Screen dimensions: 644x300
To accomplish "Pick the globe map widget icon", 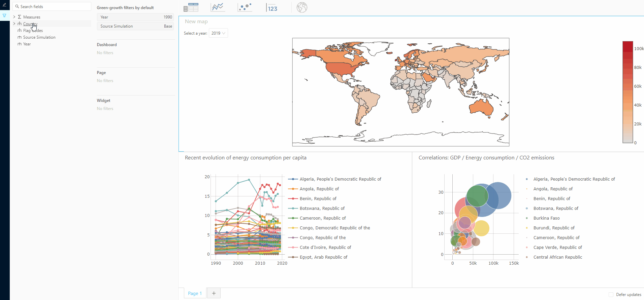I will (x=302, y=7).
